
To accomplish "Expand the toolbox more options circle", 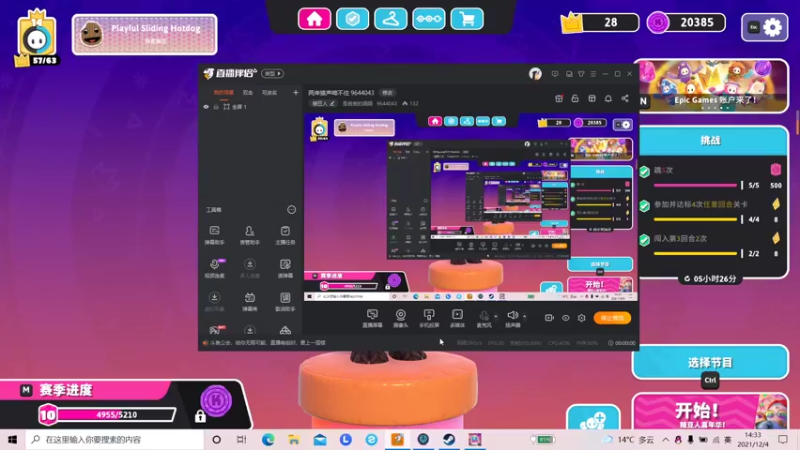I will pos(291,210).
